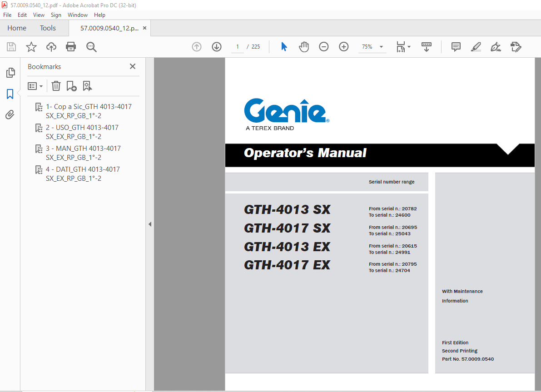This screenshot has height=392, width=541.
Task: Add a comment sticky note
Action: (456, 47)
